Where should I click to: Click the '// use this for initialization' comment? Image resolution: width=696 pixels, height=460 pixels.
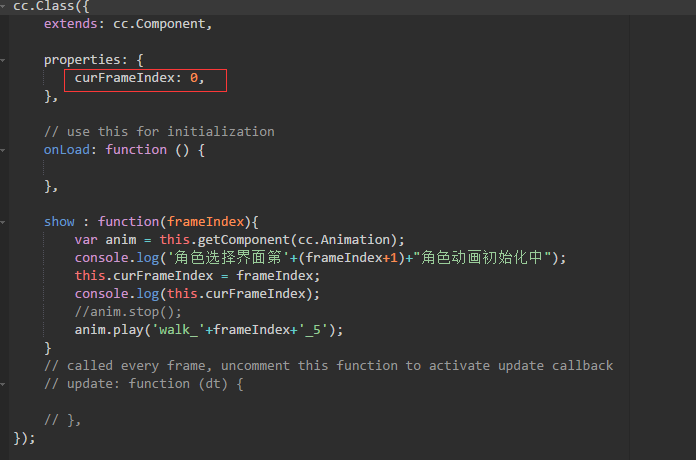click(x=159, y=132)
